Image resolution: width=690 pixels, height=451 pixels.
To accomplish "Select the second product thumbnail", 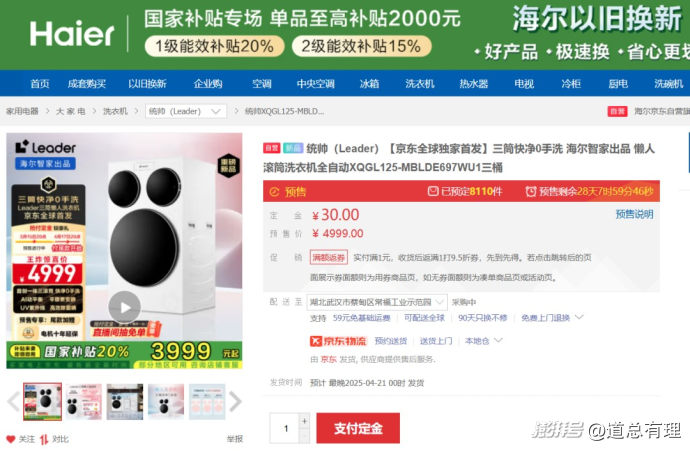I will (x=84, y=401).
